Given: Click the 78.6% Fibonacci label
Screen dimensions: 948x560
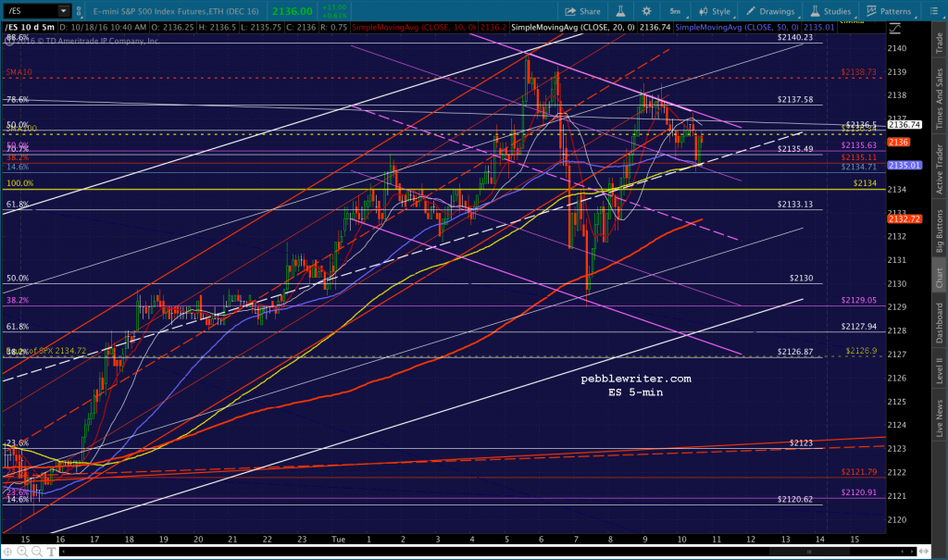Looking at the screenshot, I should [x=18, y=100].
